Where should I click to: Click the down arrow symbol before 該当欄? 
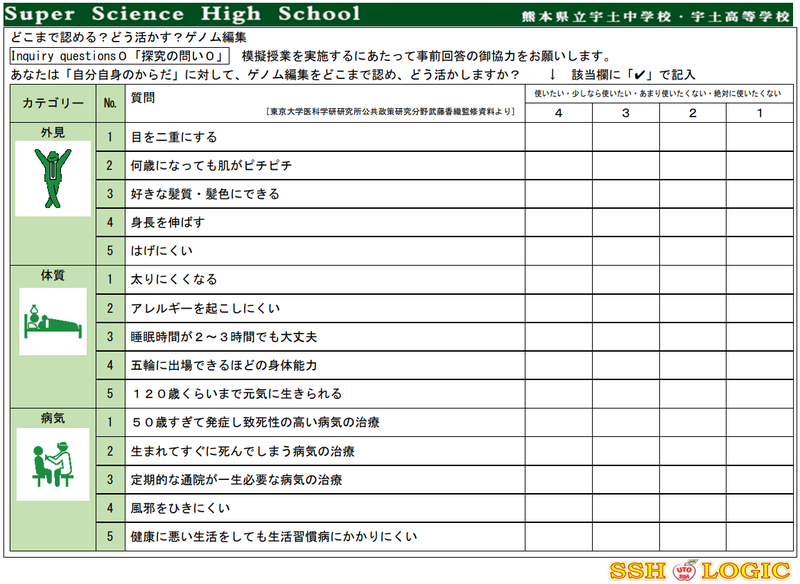[x=551, y=76]
